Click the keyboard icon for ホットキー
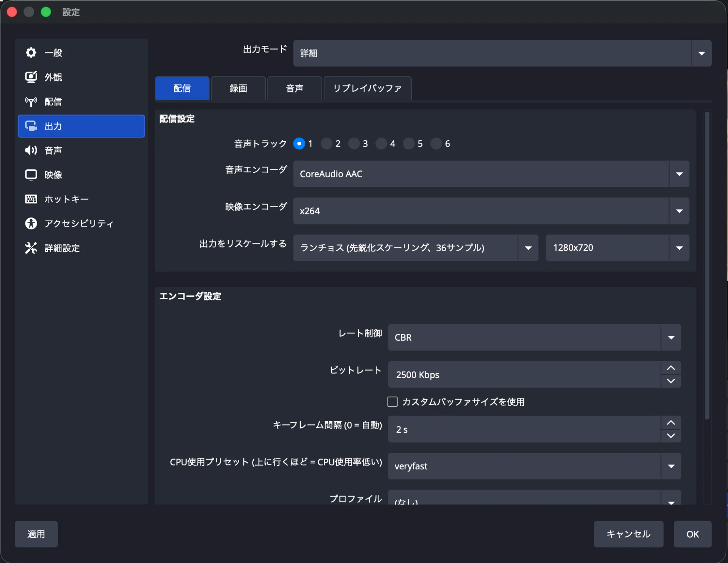728x563 pixels. (31, 199)
